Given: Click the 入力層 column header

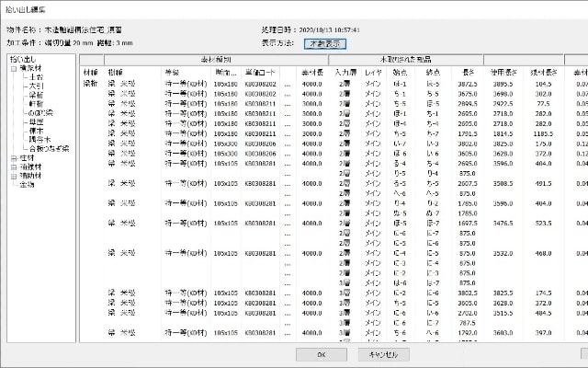Looking at the screenshot, I should (x=345, y=71).
